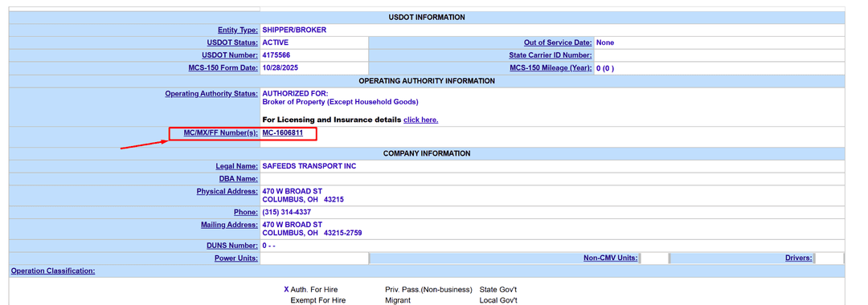Click the Auth. For Hire classification entry
This screenshot has height=305, width=868.
(314, 290)
